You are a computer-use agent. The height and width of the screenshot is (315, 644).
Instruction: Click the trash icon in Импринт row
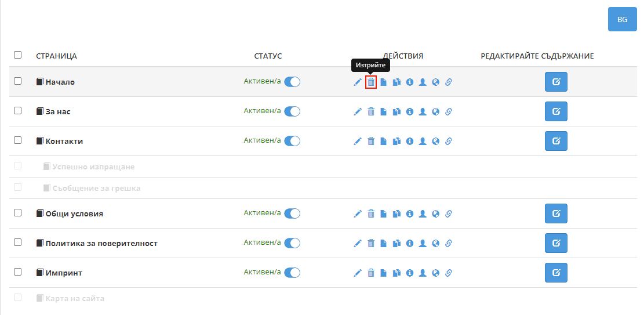point(371,273)
